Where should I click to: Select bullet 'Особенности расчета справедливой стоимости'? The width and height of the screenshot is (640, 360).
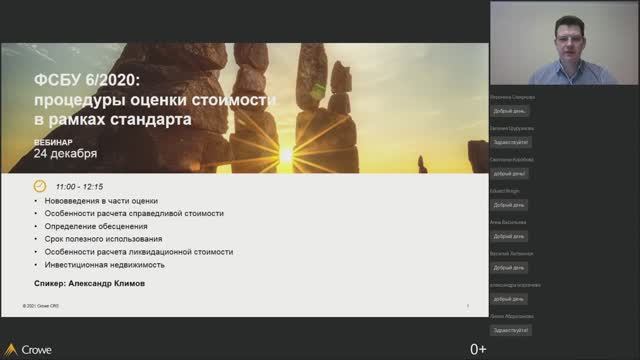point(134,213)
